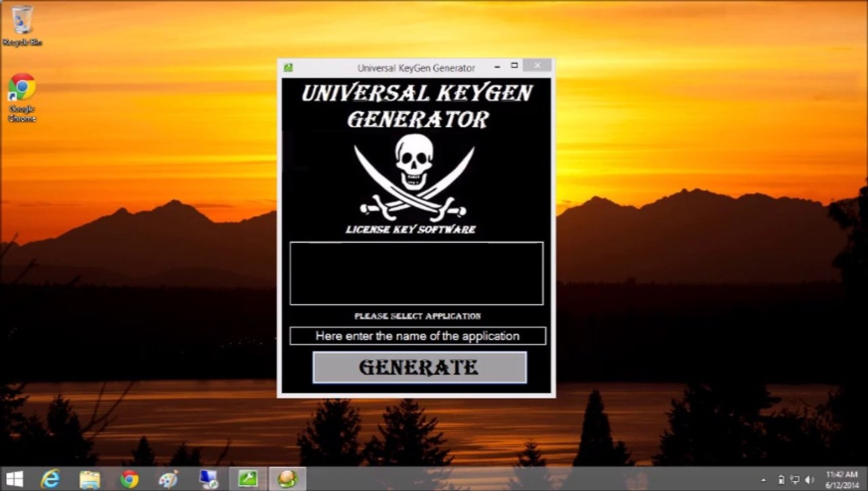Show hidden system tray icons

point(764,480)
